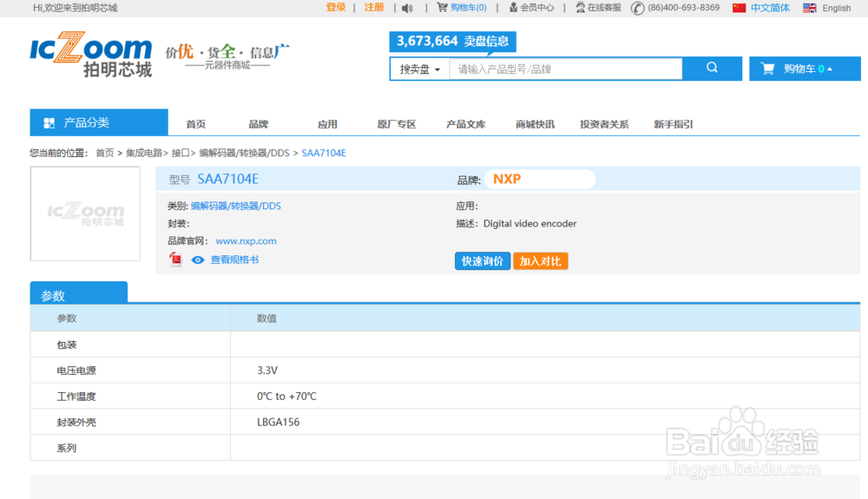The height and width of the screenshot is (499, 868).
Task: Click the 电压电源 parameter row label
Action: (76, 370)
